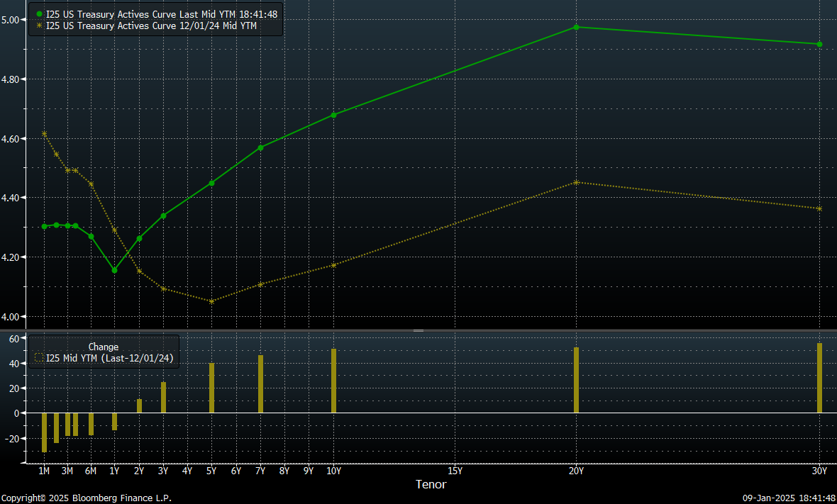The image size is (837, 504).
Task: Grab the pane divider handle between the charts
Action: [418, 330]
